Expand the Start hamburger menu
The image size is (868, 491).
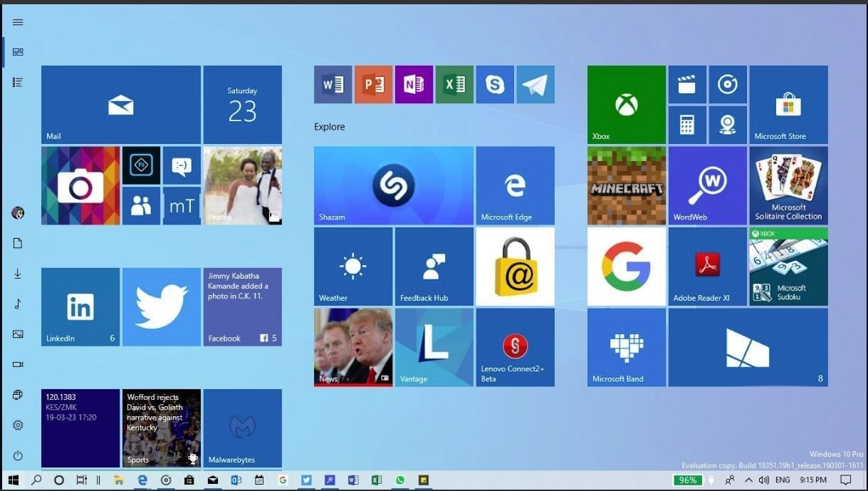(18, 22)
